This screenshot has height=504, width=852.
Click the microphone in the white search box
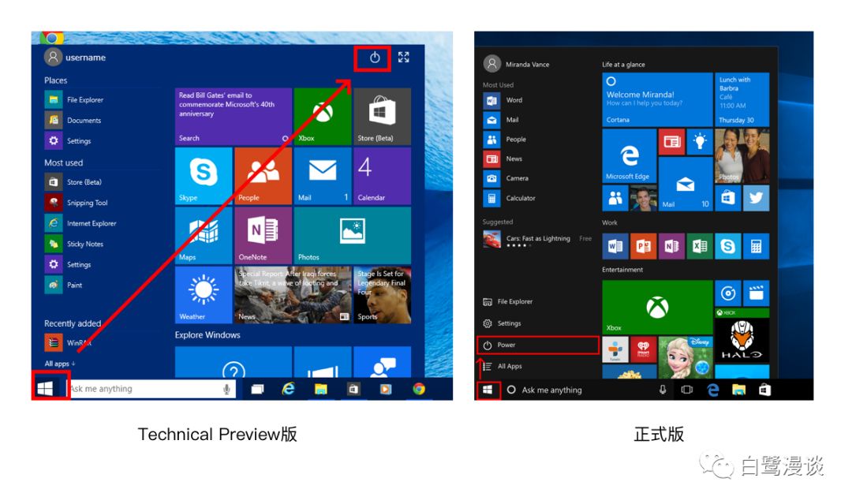(226, 389)
